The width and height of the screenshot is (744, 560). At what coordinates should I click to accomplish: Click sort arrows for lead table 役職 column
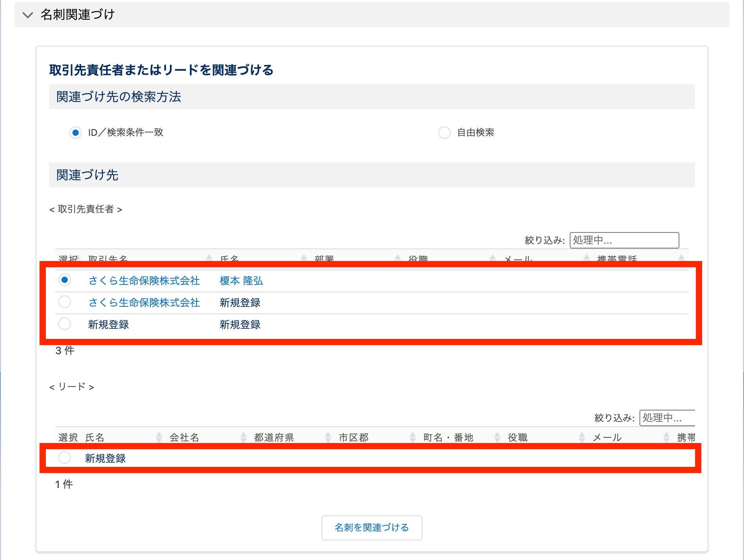coord(582,437)
